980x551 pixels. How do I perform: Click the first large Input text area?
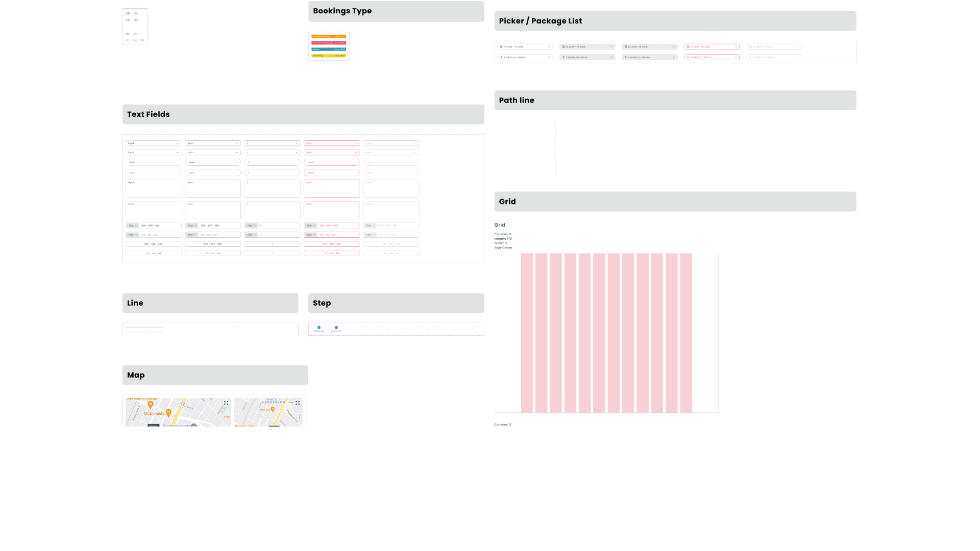click(154, 188)
